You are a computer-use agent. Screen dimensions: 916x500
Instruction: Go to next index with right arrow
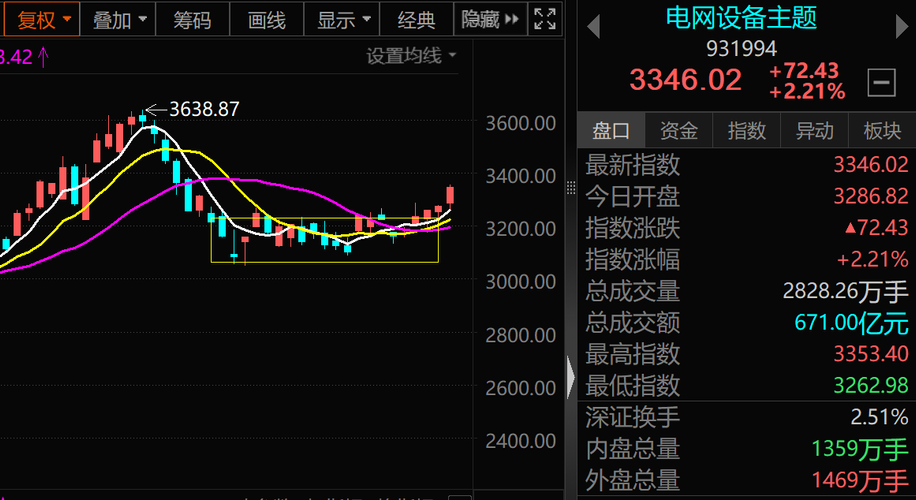[901, 26]
